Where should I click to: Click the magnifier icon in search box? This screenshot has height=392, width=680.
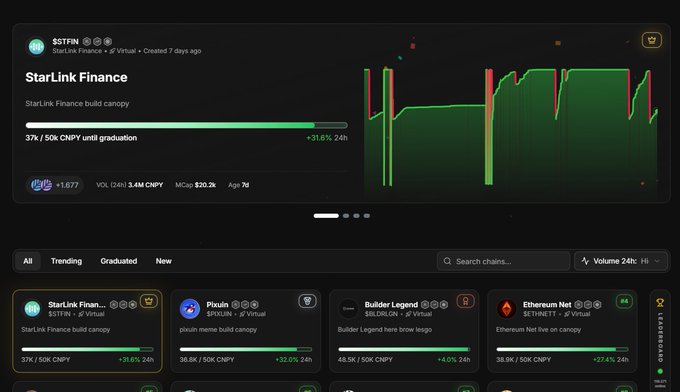(447, 261)
